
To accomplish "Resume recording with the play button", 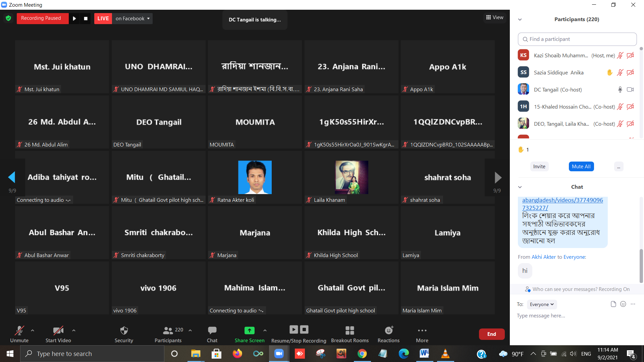I will pyautogui.click(x=74, y=18).
